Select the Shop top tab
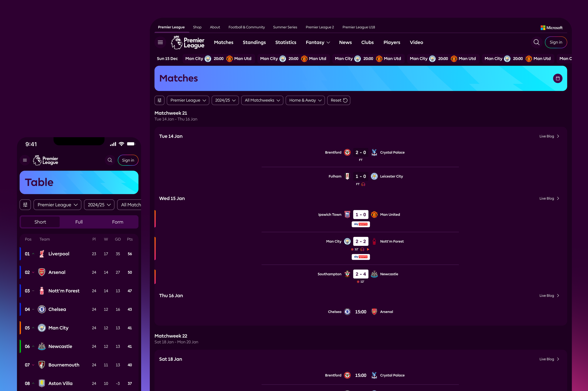 pyautogui.click(x=197, y=27)
